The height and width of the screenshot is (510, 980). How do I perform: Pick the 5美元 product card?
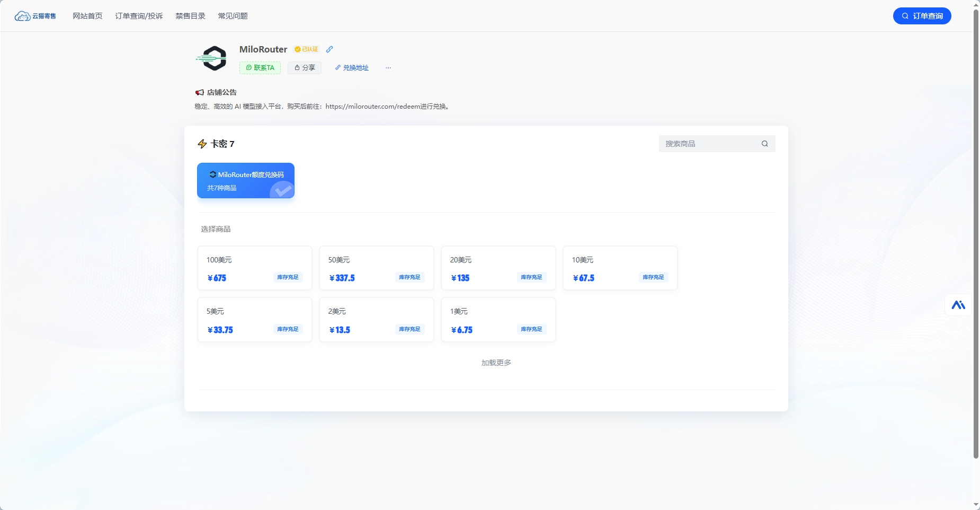tap(255, 320)
